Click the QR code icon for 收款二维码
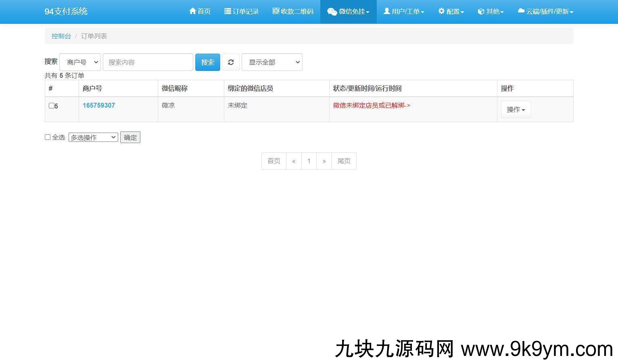 (x=276, y=11)
